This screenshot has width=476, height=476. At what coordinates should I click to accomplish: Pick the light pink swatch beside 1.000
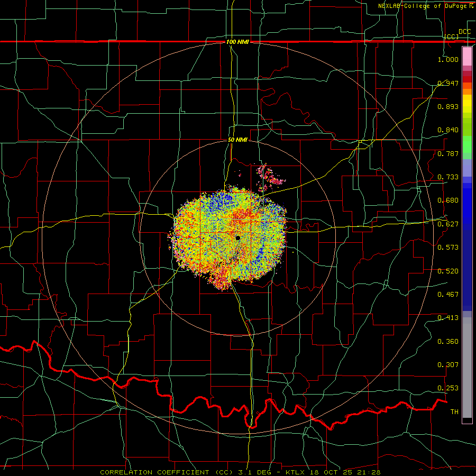pyautogui.click(x=467, y=57)
